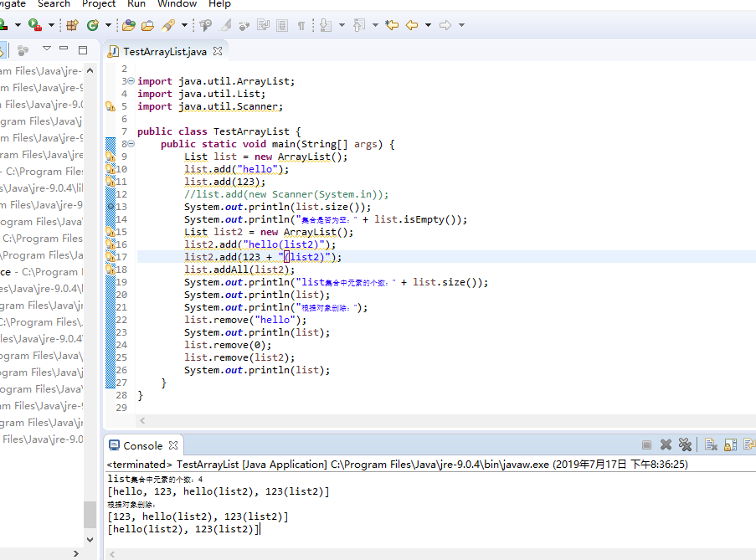This screenshot has height=560, width=756.
Task: Create a new Java package via toolbar
Action: (72, 25)
